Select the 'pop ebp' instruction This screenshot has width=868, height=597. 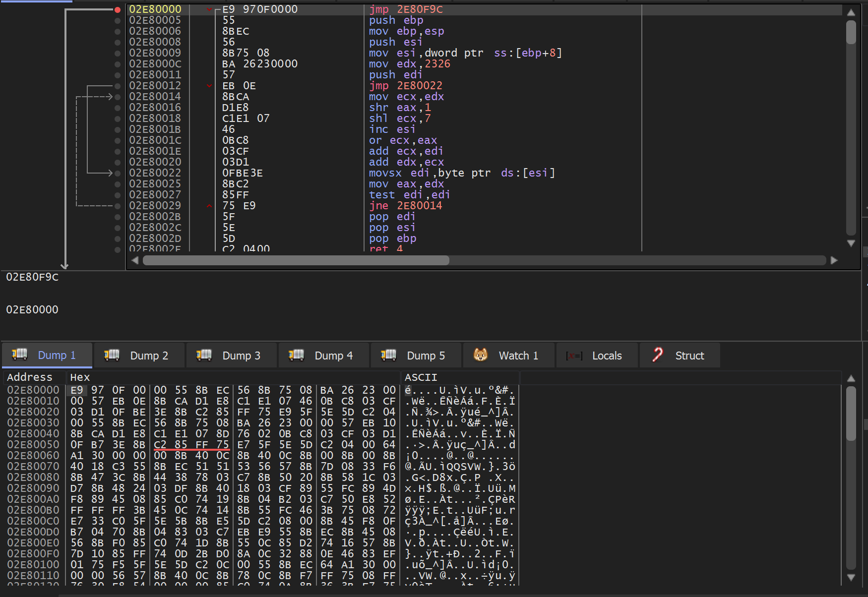click(x=393, y=239)
